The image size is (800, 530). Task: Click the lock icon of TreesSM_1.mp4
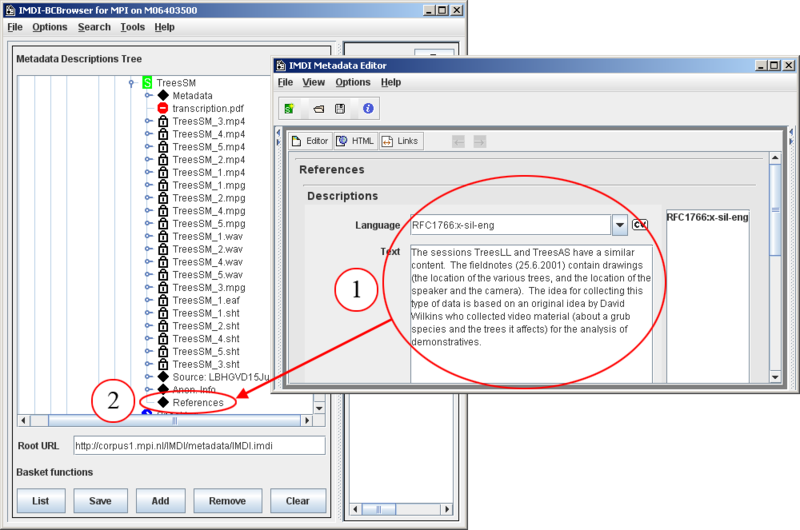click(163, 172)
